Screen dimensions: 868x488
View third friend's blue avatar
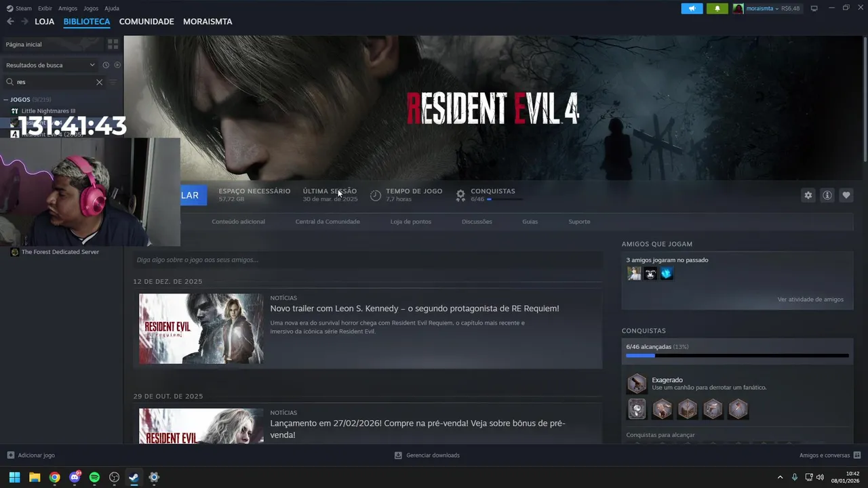[x=667, y=274]
